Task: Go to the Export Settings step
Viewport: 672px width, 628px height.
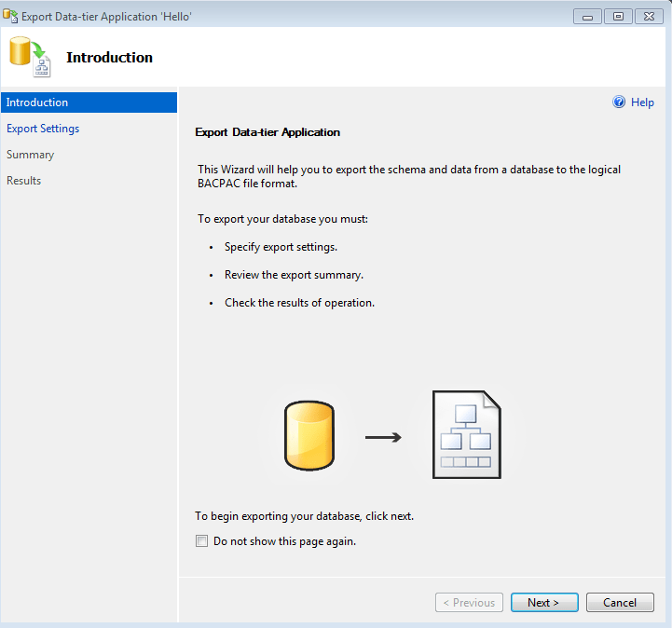Action: click(x=43, y=129)
